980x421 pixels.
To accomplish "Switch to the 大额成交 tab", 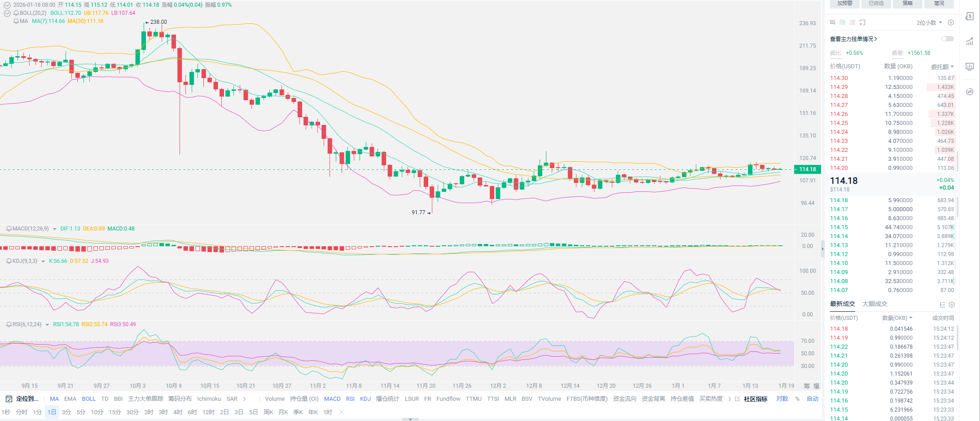I will tap(875, 304).
